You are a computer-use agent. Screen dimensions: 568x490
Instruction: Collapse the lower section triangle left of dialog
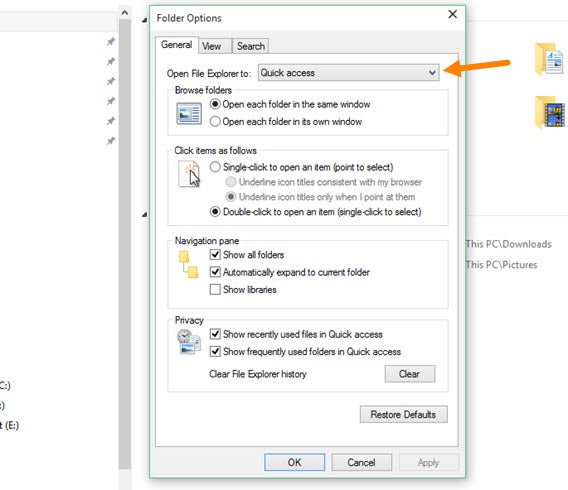(145, 215)
